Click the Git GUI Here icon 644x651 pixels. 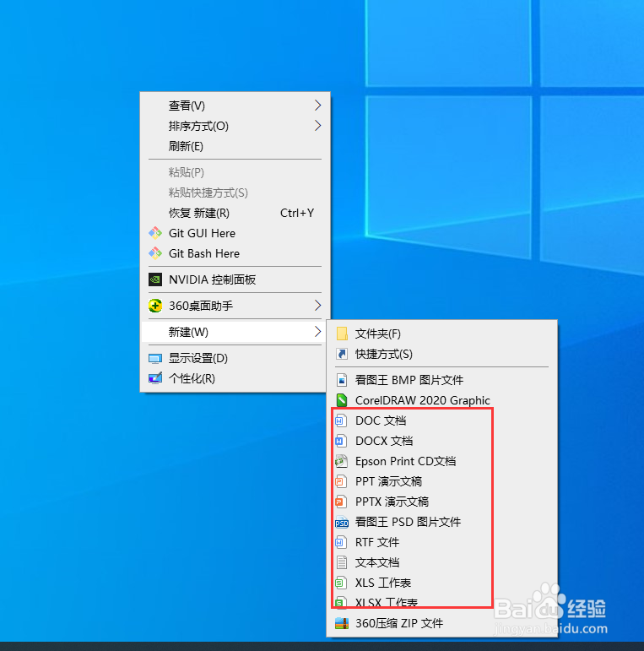coord(155,233)
